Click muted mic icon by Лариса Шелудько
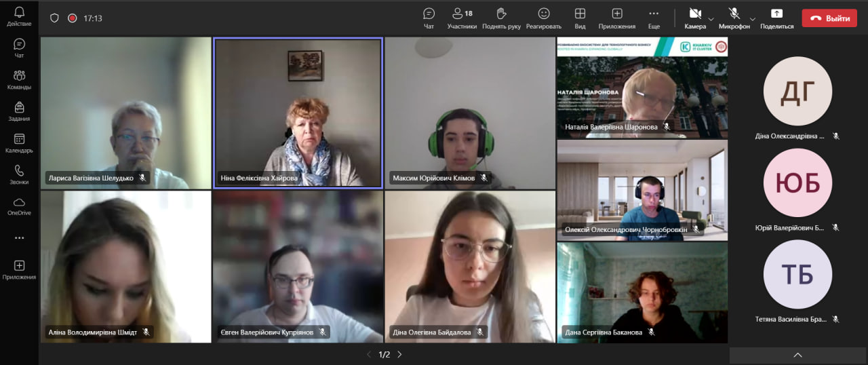The image size is (868, 365). [142, 178]
